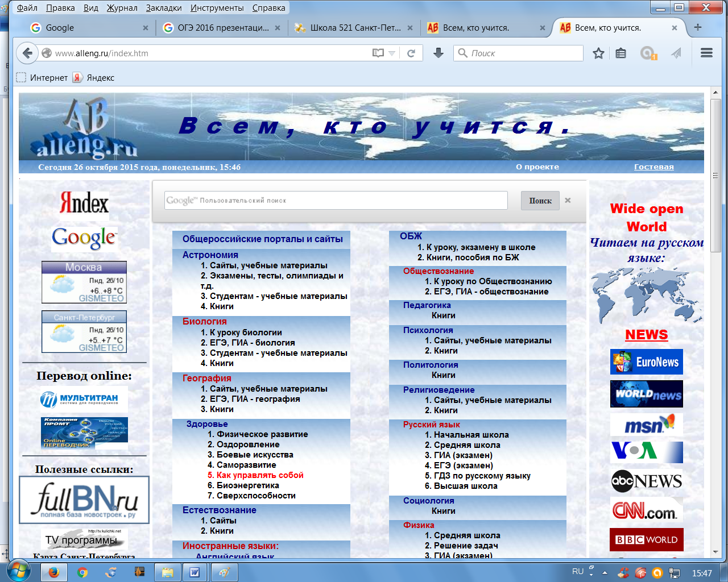Image resolution: width=728 pixels, height=582 pixels.
Task: Open fullBN.ru news base banner
Action: tap(84, 500)
